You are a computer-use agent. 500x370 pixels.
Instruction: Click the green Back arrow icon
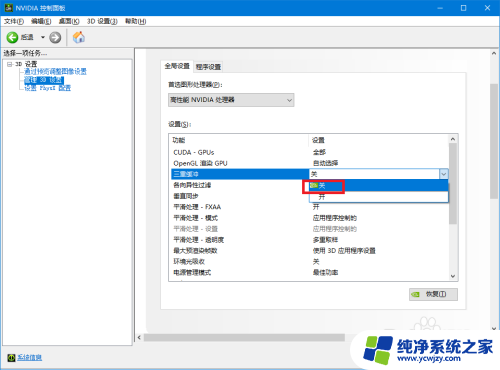[12, 37]
